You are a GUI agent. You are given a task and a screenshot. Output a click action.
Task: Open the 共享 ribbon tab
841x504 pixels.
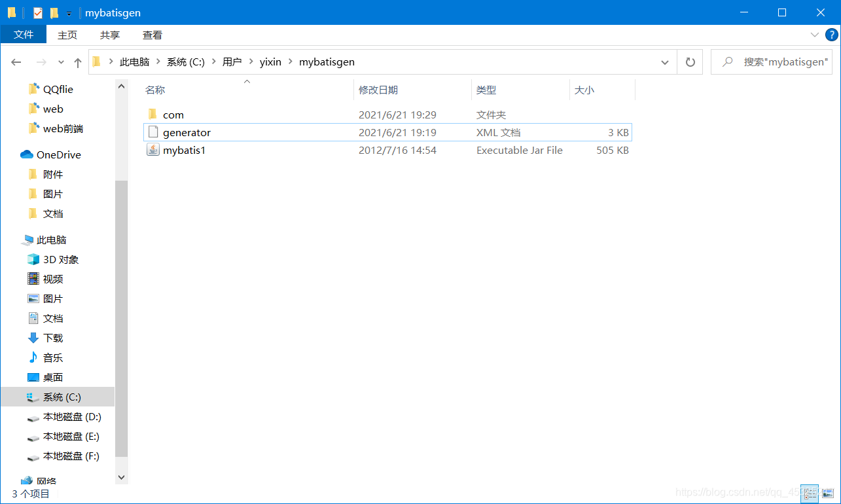pos(110,35)
